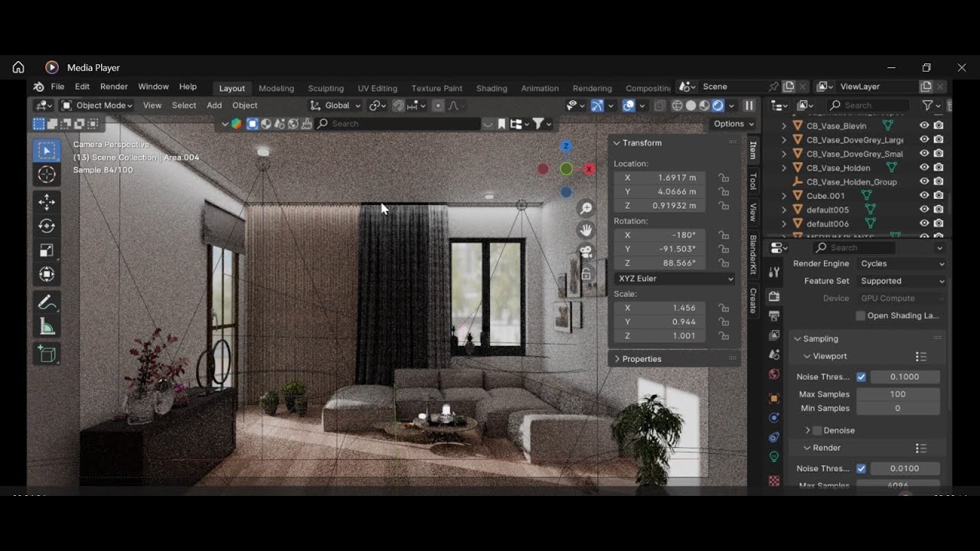Open the Global transform orientation dropdown
The height and width of the screenshot is (551, 980).
coord(335,106)
